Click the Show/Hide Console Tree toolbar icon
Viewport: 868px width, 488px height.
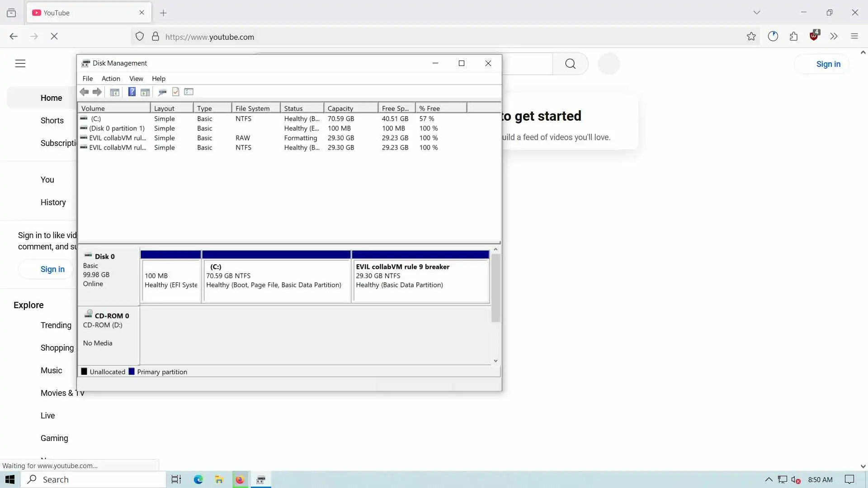point(115,92)
